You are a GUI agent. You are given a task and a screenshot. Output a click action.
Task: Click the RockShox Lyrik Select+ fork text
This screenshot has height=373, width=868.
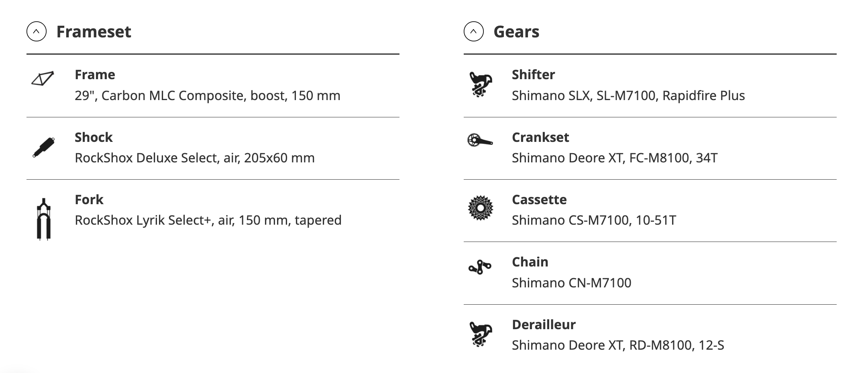click(x=208, y=220)
